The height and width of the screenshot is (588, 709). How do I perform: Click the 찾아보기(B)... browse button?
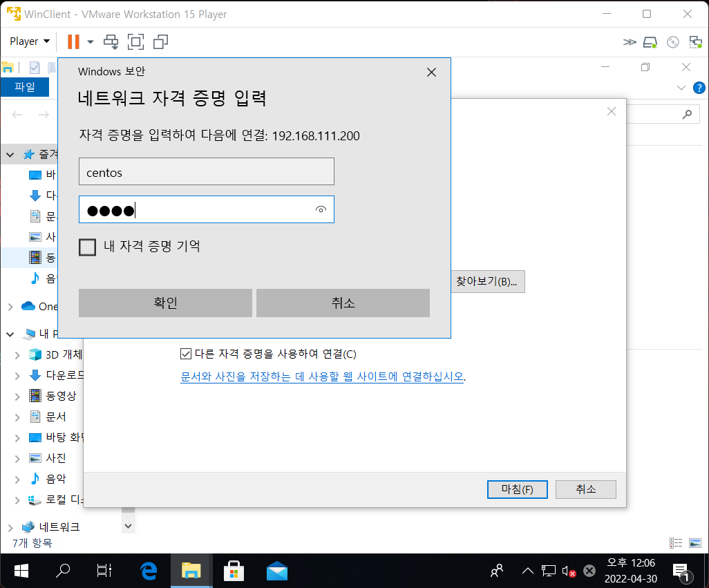click(488, 282)
